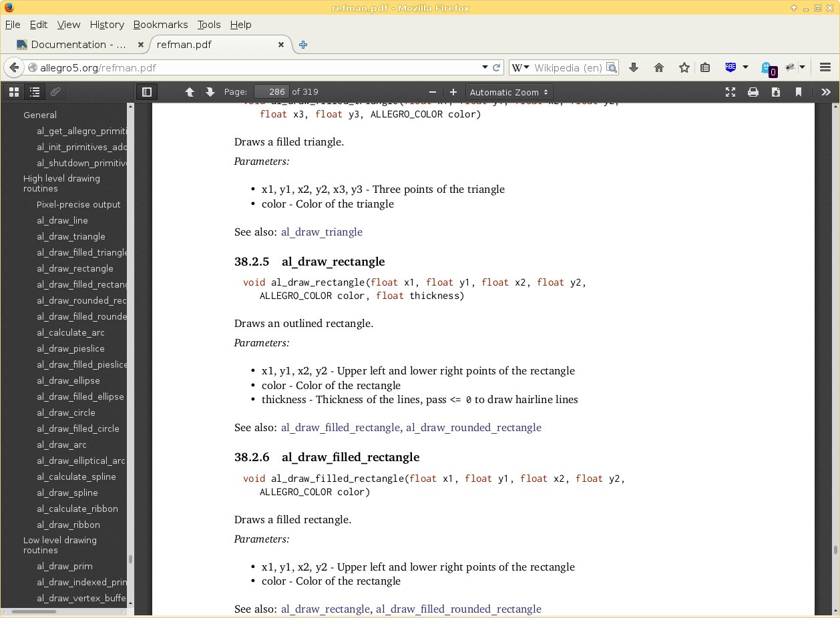Toggle the PDF sidebar panel
Screen dimensions: 840x618
pyautogui.click(x=147, y=92)
